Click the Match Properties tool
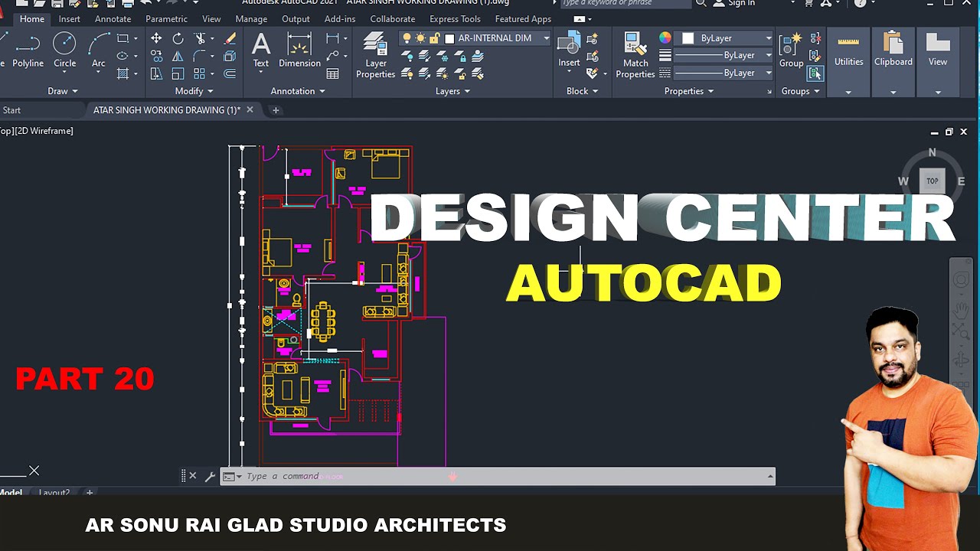 click(x=635, y=55)
